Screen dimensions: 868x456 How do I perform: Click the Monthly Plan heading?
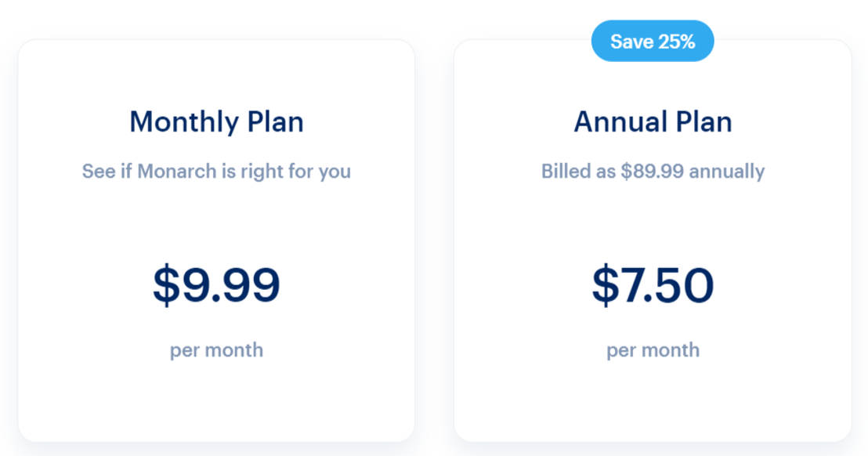(x=217, y=121)
